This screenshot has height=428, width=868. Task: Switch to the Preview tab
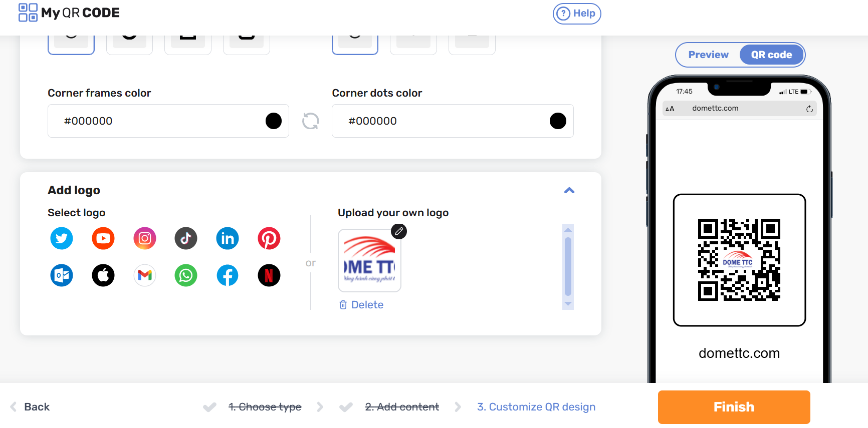click(708, 55)
